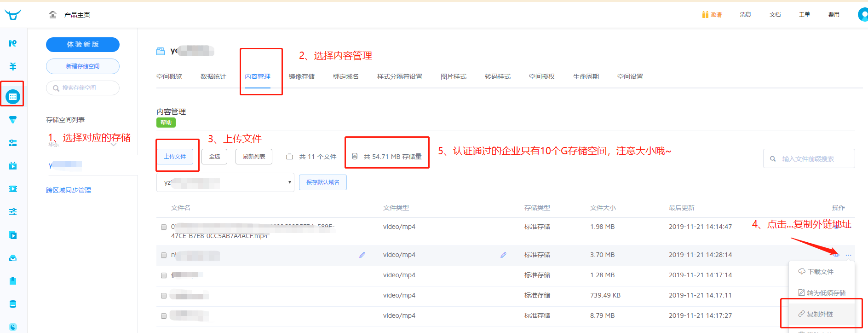
Task: Click the home icon beside 产品主页
Action: 53,15
